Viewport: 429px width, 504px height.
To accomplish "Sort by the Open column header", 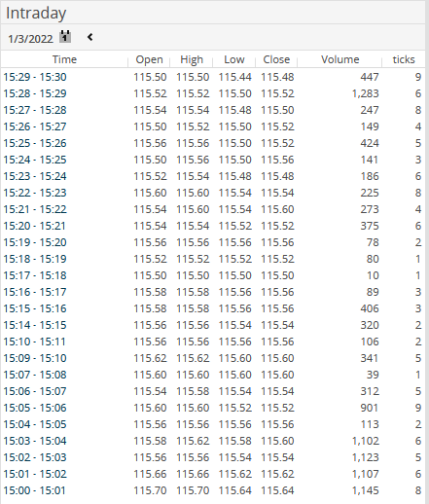I will 149,59.
